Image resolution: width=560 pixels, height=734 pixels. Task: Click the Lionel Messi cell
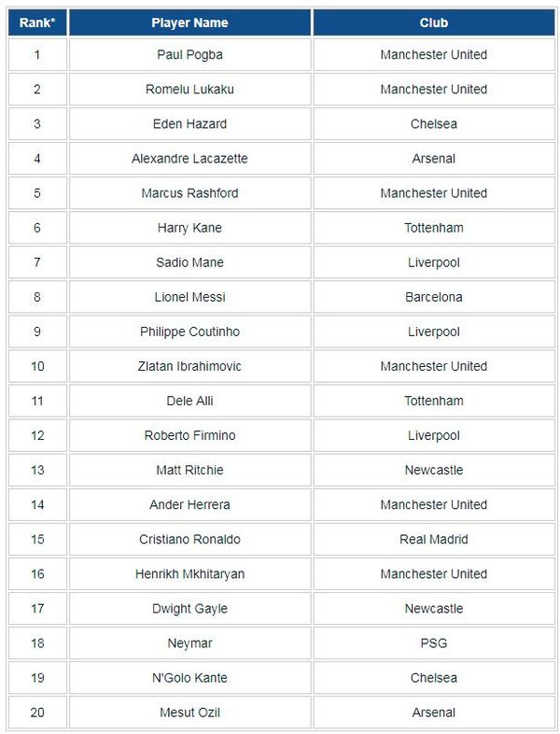tap(190, 297)
